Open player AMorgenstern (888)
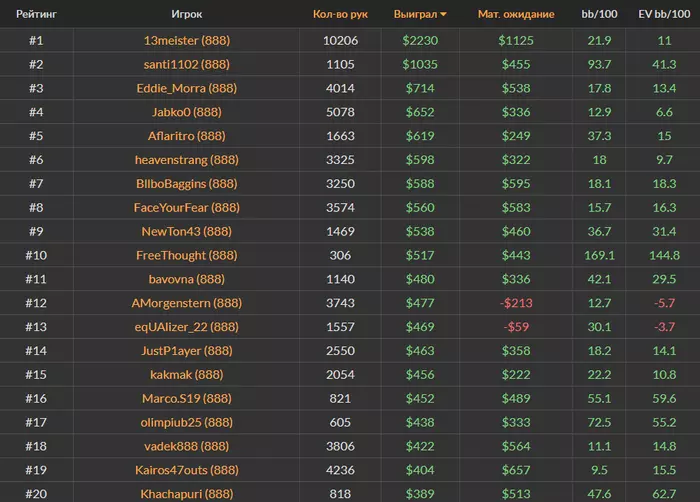 click(187, 303)
